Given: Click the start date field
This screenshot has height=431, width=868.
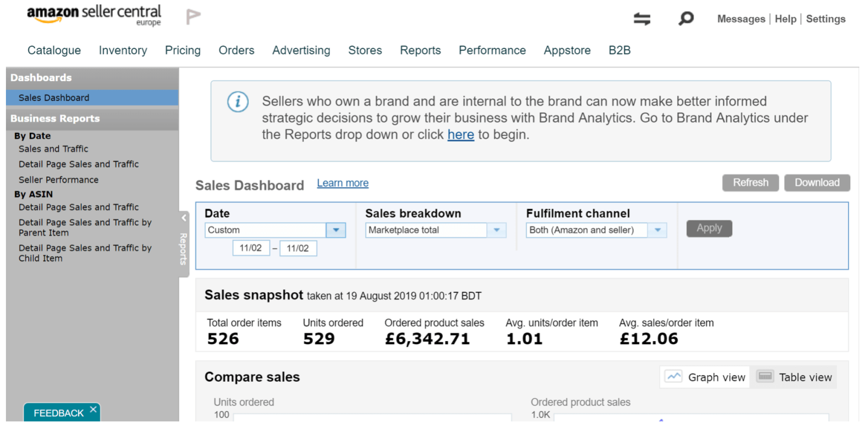Looking at the screenshot, I should pyautogui.click(x=251, y=248).
